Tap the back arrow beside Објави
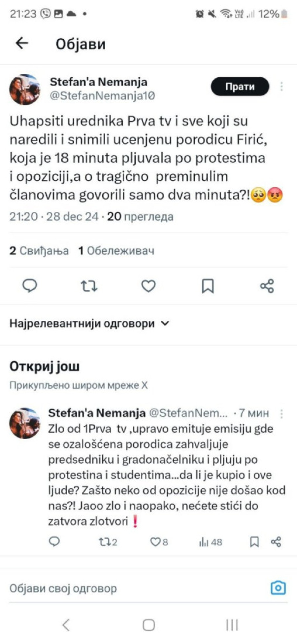This screenshot has width=297, height=644. click(x=22, y=43)
